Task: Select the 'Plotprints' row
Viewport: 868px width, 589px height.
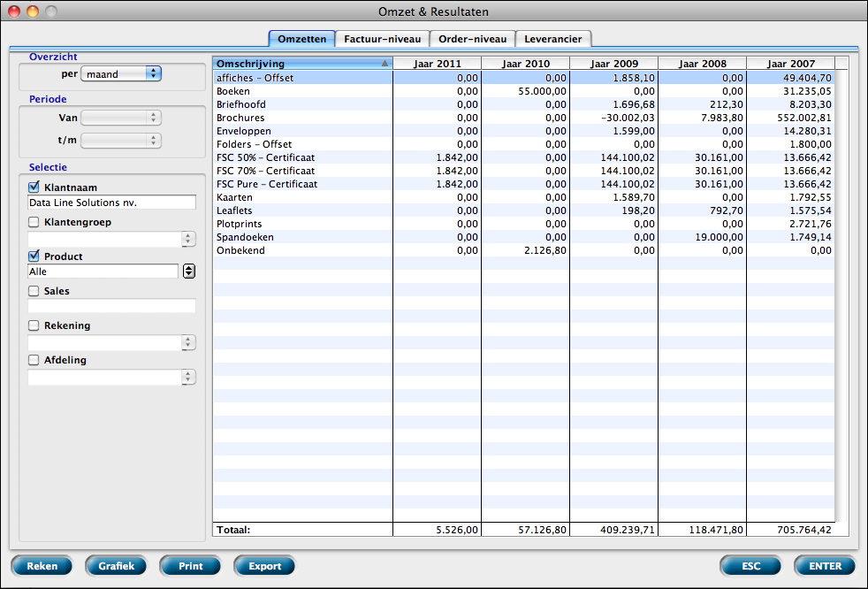Action: [523, 224]
